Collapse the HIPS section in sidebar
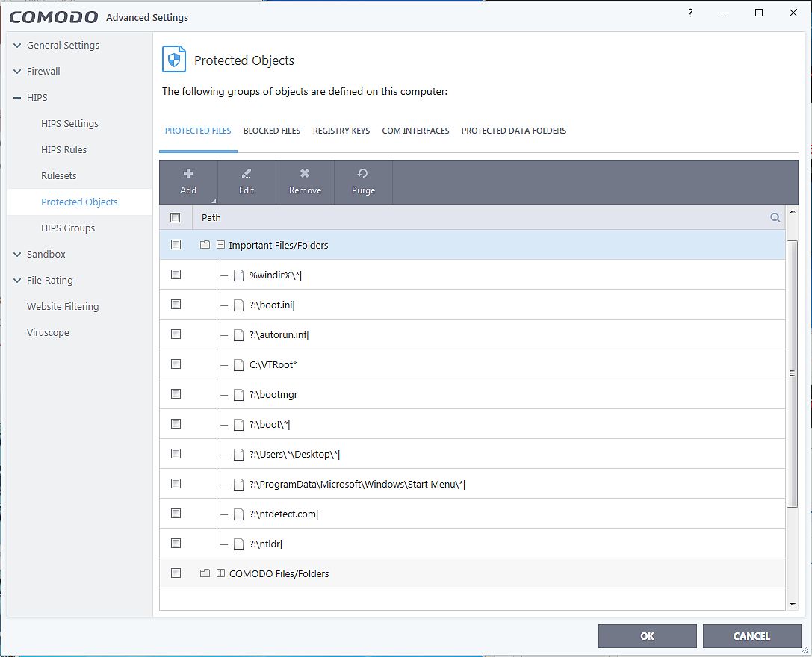The height and width of the screenshot is (657, 812). point(17,98)
